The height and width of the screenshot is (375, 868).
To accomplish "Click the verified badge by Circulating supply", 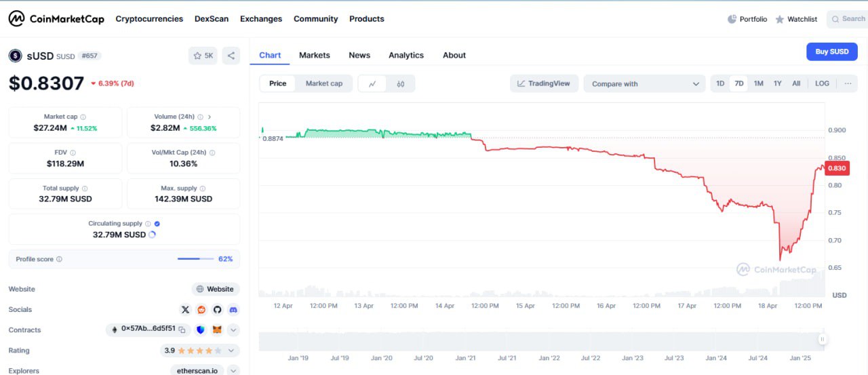I will [x=157, y=224].
